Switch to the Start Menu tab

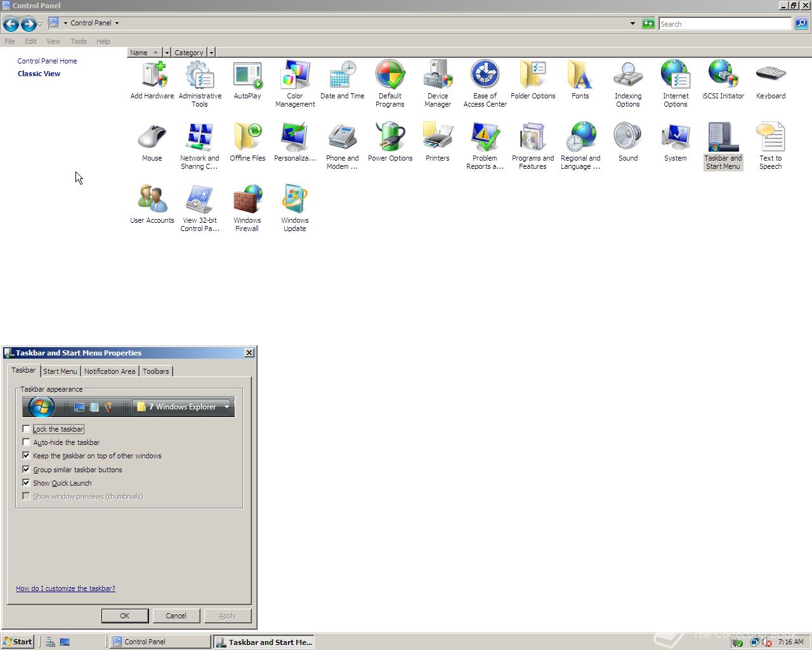(60, 371)
